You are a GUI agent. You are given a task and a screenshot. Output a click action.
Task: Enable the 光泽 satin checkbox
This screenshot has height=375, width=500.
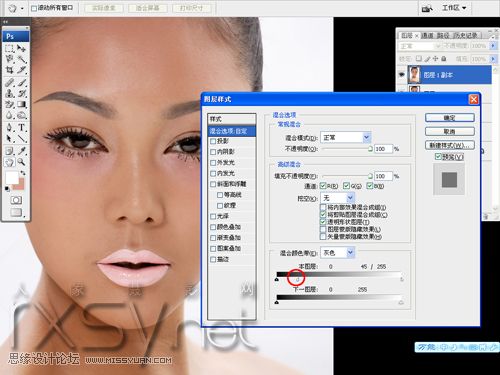click(213, 216)
